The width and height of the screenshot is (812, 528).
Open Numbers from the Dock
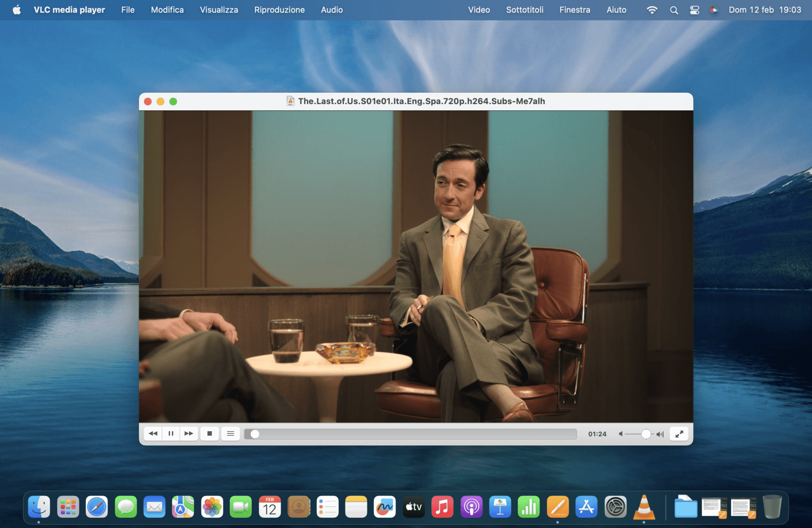pos(529,507)
